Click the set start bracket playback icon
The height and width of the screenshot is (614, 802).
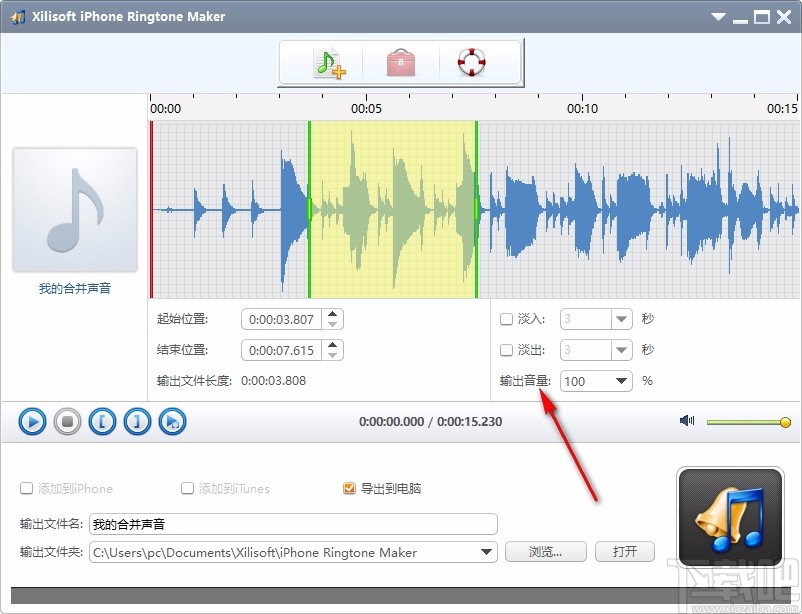pos(101,421)
